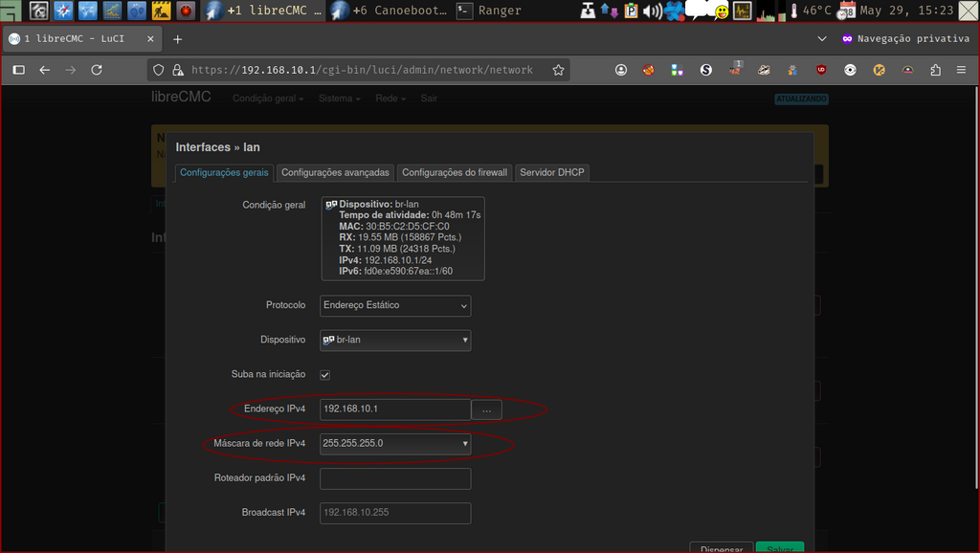Click the libreCMC brand link
The image size is (980, 553).
[181, 97]
